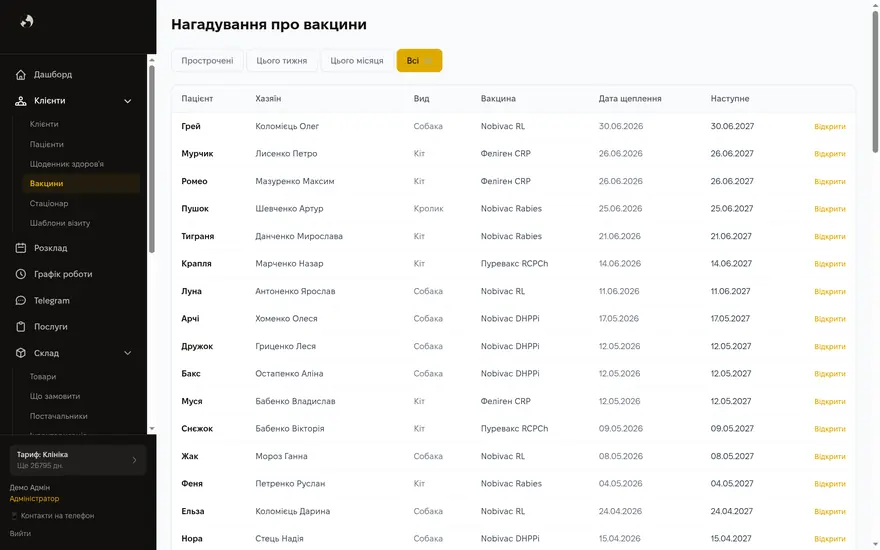Select the Прострочені filter tab
Image resolution: width=880 pixels, height=550 pixels.
coord(207,61)
